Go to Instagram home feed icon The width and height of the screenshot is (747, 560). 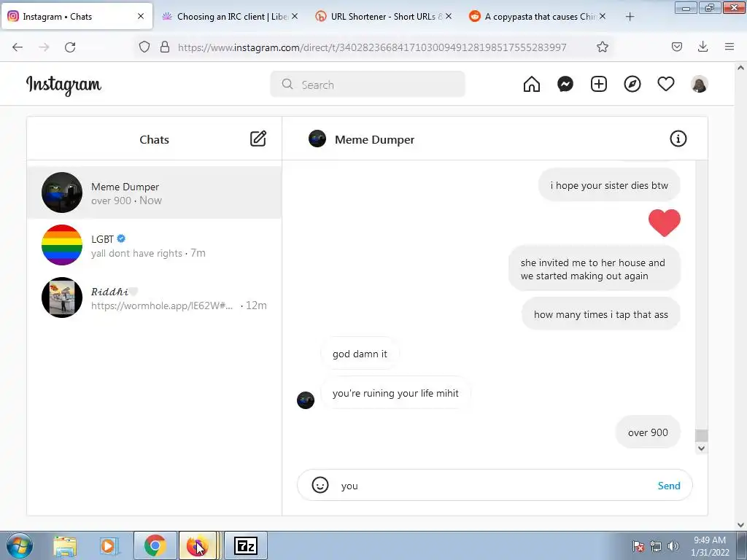(532, 85)
